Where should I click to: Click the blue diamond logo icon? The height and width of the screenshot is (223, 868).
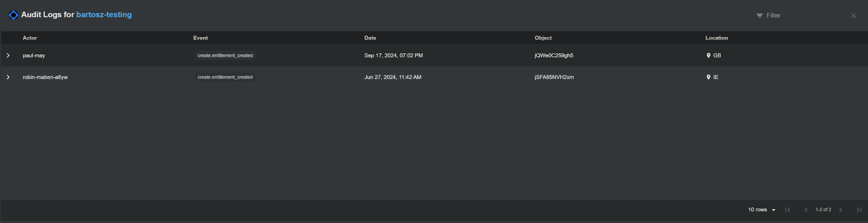13,15
